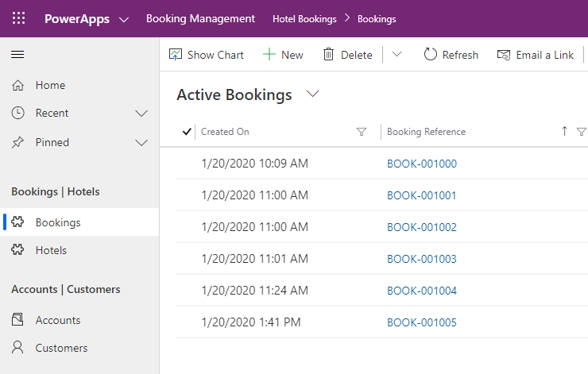Click the green New plus icon

tap(269, 55)
